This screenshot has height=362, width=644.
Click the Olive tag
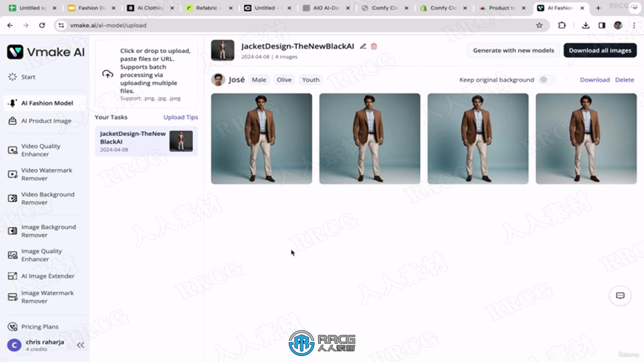(284, 80)
